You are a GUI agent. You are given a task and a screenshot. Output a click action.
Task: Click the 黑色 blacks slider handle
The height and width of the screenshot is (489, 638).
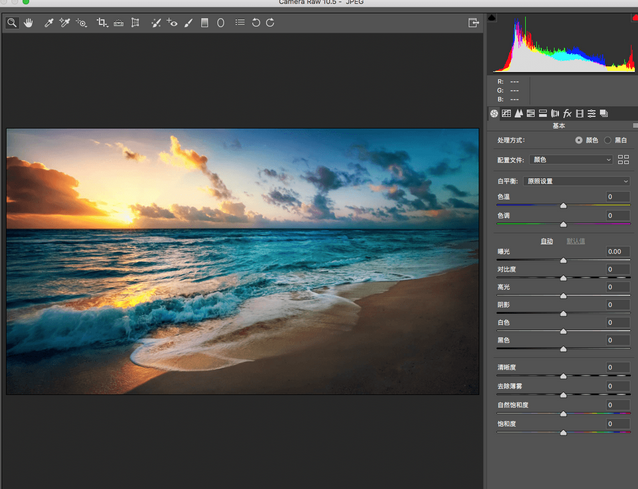coord(563,349)
